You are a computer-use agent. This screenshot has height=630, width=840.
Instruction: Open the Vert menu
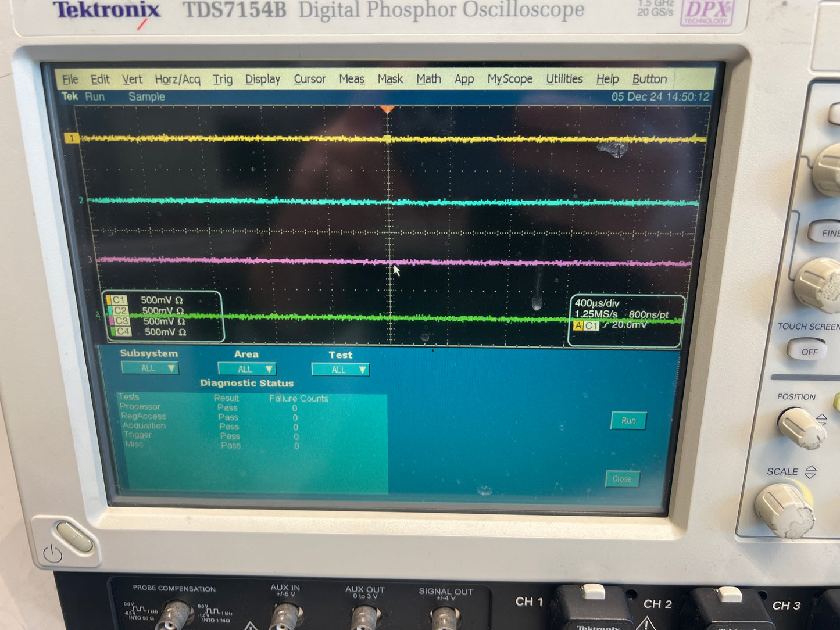132,79
